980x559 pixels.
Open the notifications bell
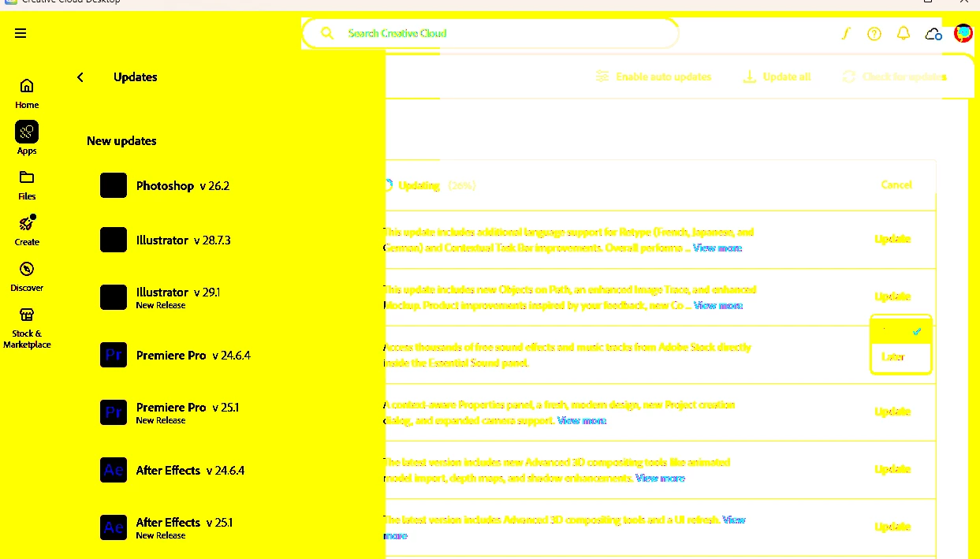click(x=904, y=33)
